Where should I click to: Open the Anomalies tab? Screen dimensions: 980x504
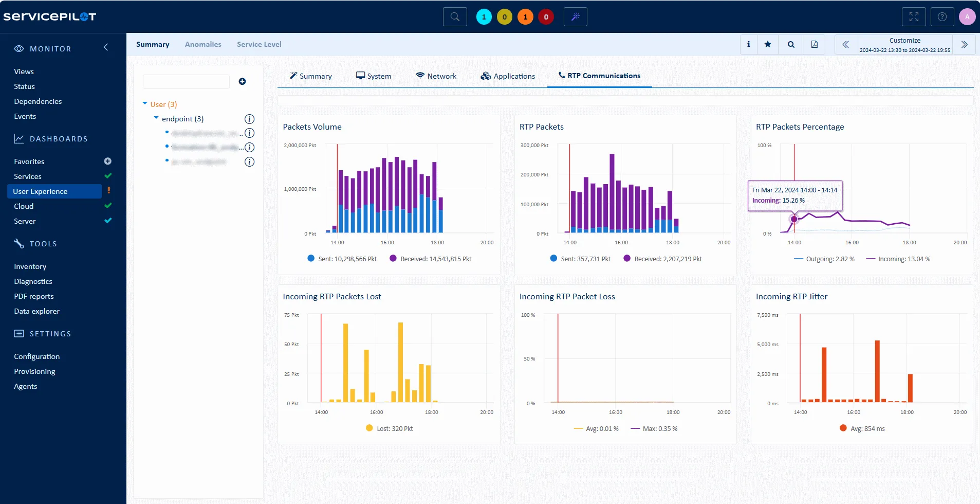[x=203, y=45]
